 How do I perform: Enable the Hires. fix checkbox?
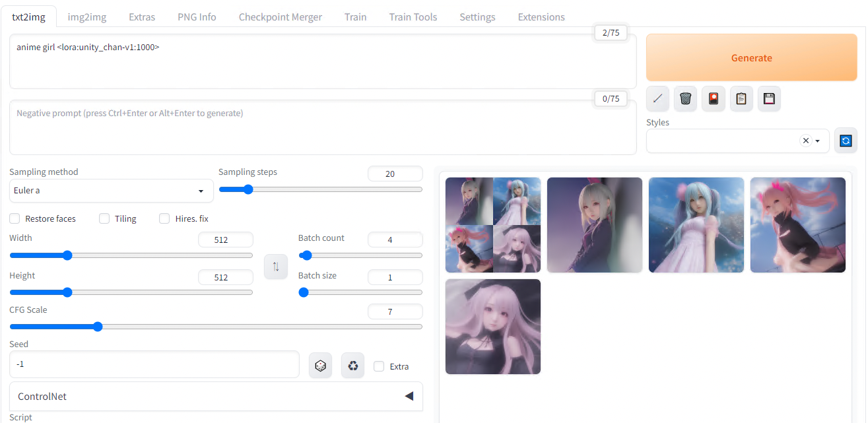[164, 218]
